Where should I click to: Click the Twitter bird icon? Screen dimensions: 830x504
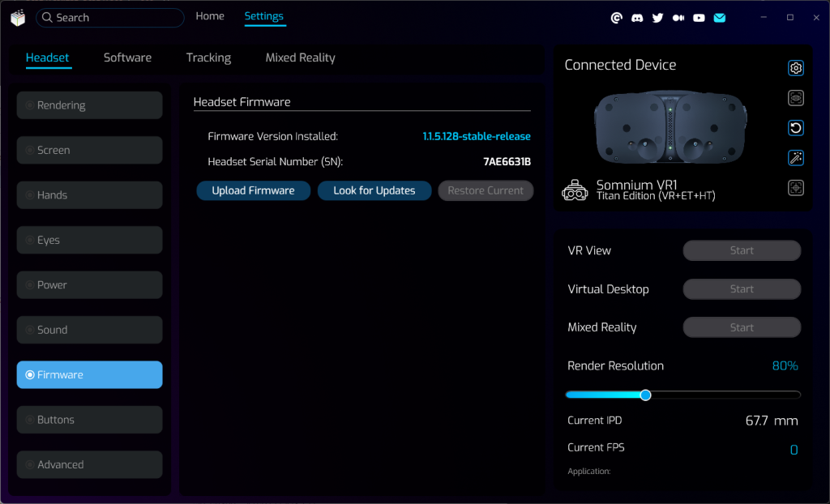tap(657, 18)
